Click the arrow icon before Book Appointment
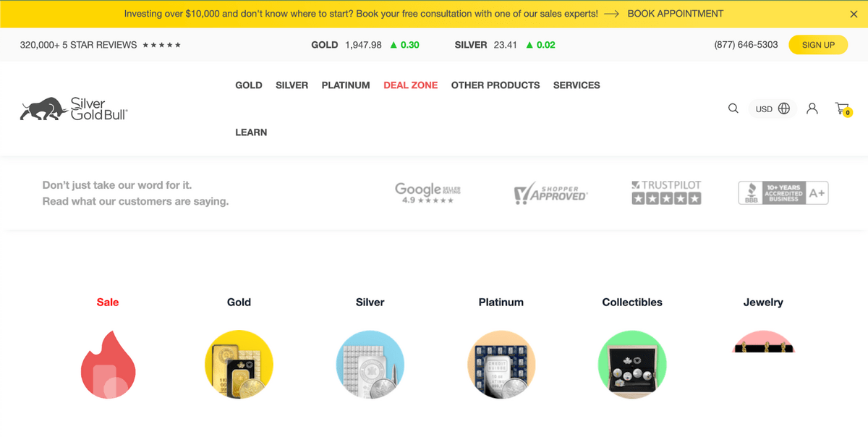The width and height of the screenshot is (868, 437). tap(611, 14)
